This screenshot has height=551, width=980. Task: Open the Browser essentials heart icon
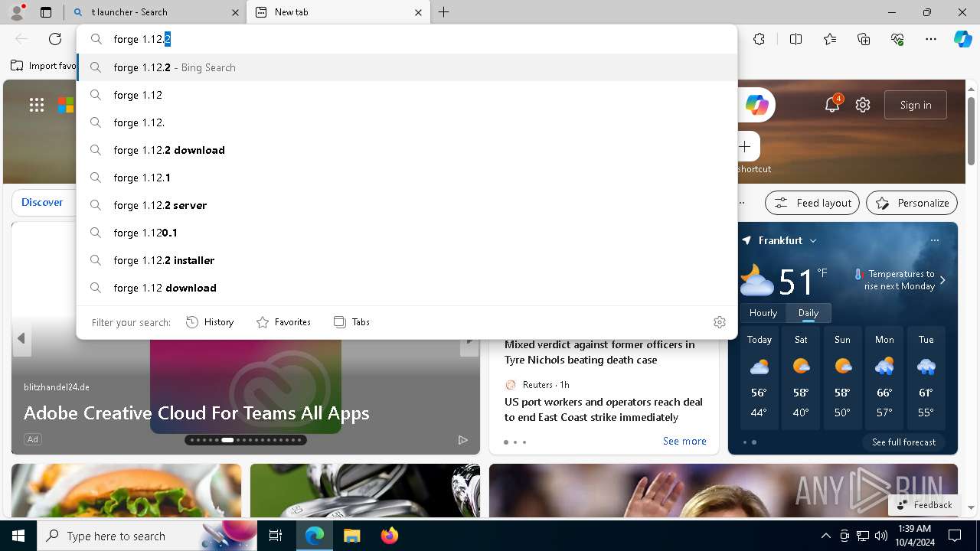[897, 39]
